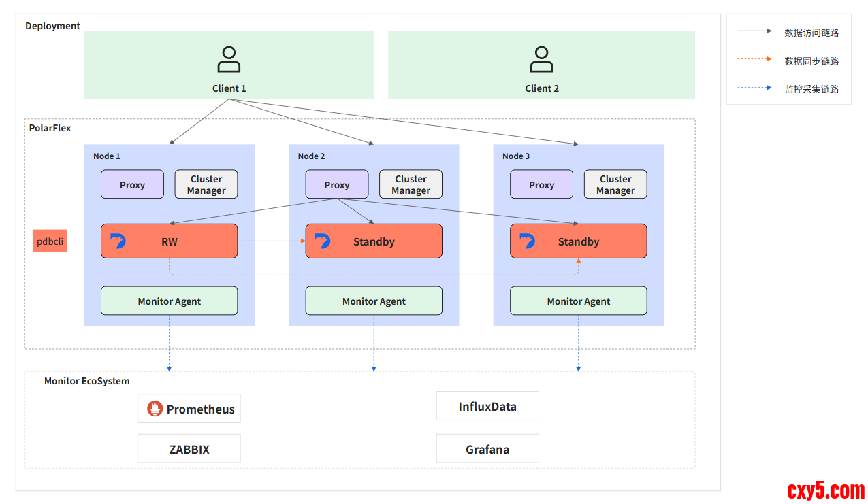Image resolution: width=868 pixels, height=504 pixels.
Task: Click the Cluster Manager box in Node 1
Action: tap(206, 184)
